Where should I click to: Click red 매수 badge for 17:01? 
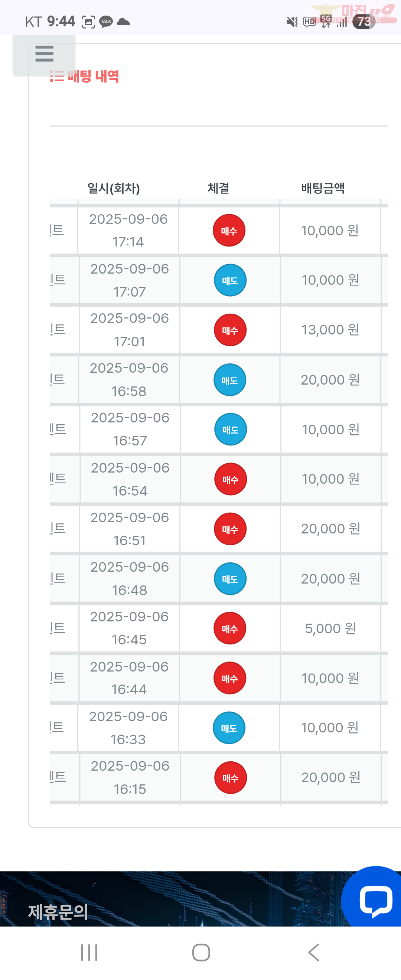click(230, 330)
